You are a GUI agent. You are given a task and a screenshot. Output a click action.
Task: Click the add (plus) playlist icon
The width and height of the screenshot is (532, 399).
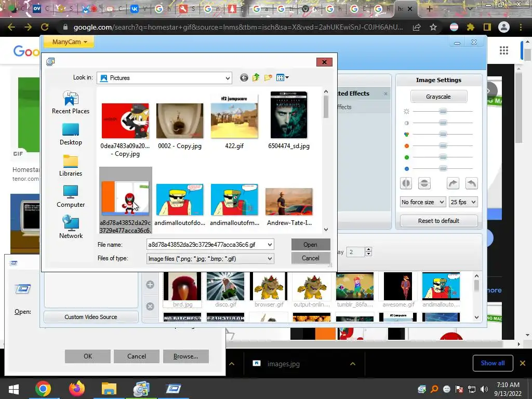coord(150,285)
